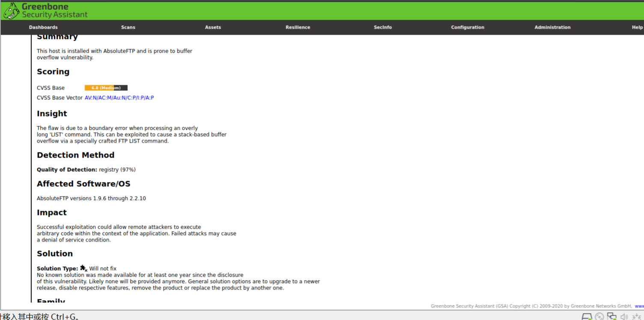Open the Help menu
The width and height of the screenshot is (644, 320).
[637, 27]
